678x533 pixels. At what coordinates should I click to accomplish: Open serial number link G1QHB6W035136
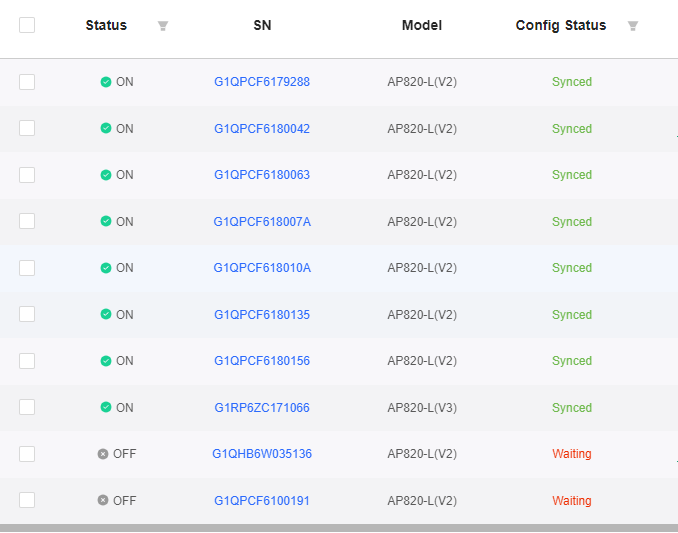point(262,454)
